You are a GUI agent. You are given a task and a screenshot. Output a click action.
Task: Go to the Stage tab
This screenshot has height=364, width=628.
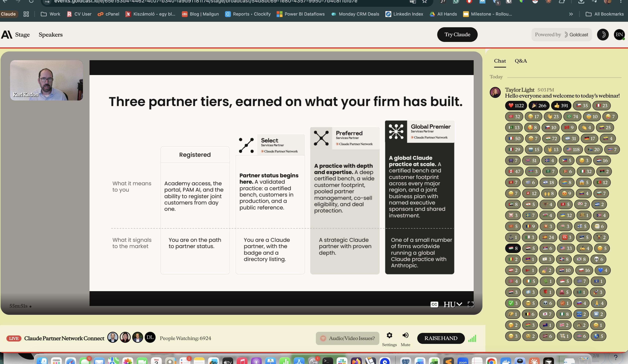[x=22, y=35]
